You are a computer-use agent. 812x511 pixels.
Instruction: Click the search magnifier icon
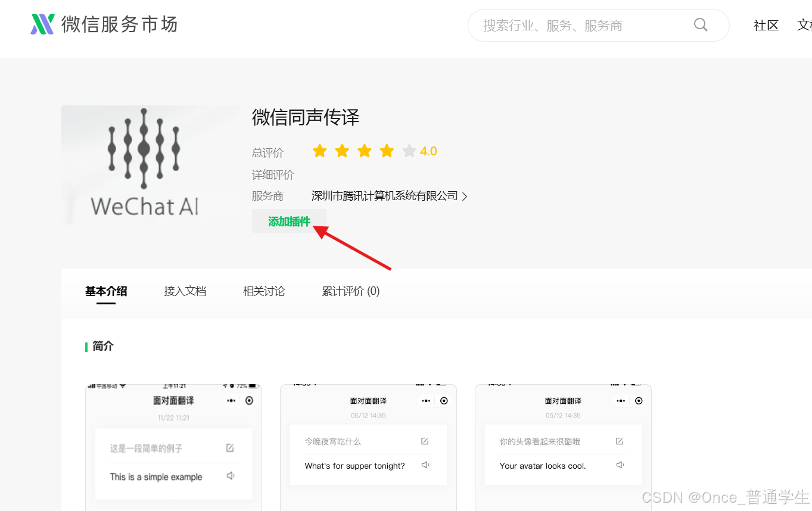click(x=701, y=25)
